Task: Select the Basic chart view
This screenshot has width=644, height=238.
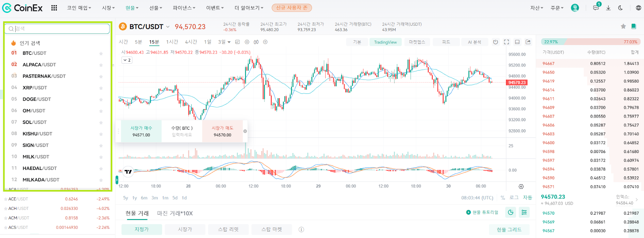Action: click(357, 42)
